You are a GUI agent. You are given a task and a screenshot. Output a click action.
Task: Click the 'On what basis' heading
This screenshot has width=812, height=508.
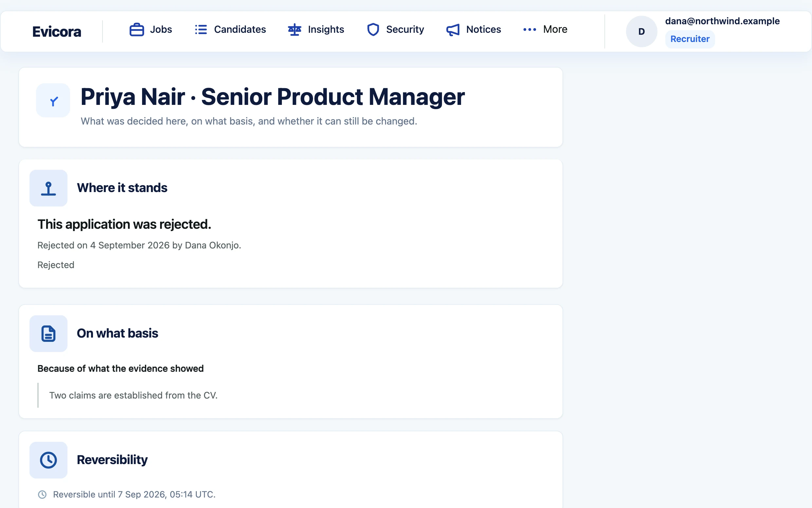pos(118,333)
